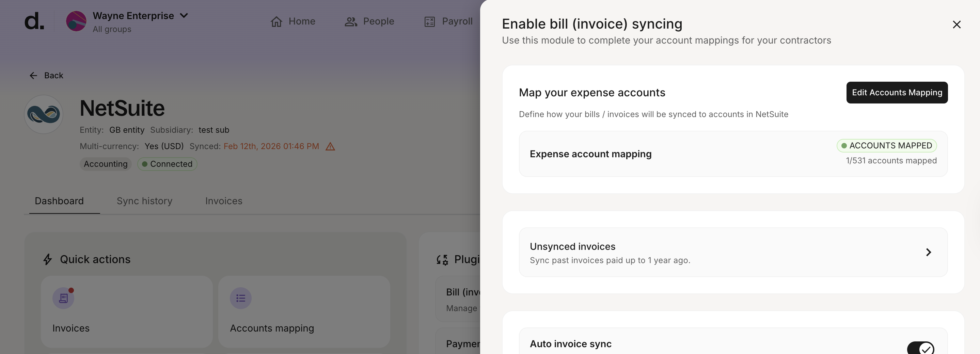Viewport: 980px width, 354px height.
Task: Click the Deel 'd.' logo
Action: (x=34, y=21)
